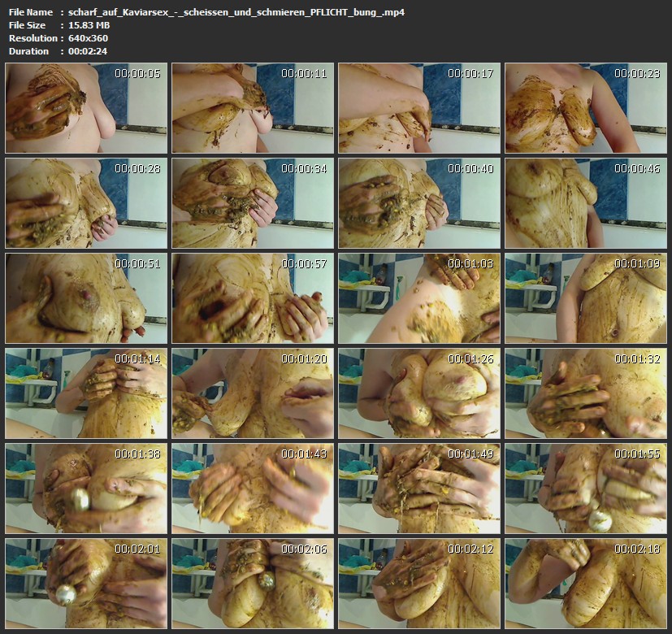Click the thumbnail timestamped 00:01:43
Screen dimensions: 672x634
252,489
